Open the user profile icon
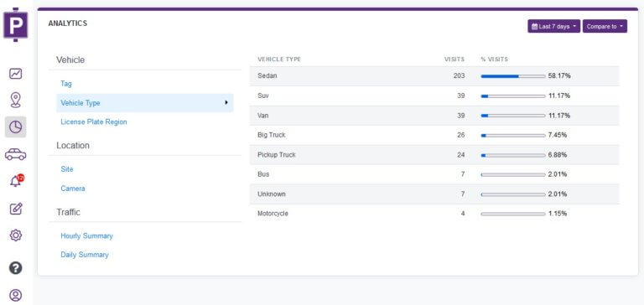644x305 pixels. (16, 296)
